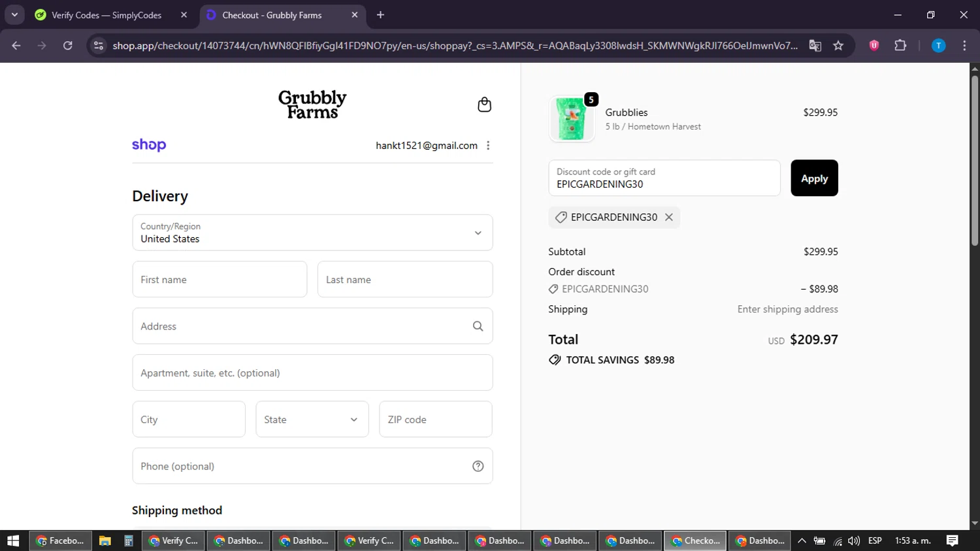980x551 pixels.
Task: Remove the EPICGARDENING30 discount tag
Action: pyautogui.click(x=669, y=217)
